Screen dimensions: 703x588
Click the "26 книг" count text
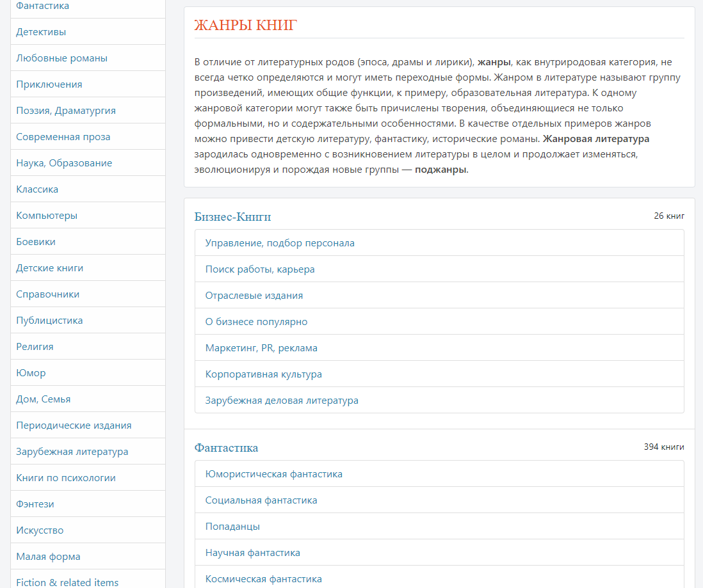click(x=669, y=216)
